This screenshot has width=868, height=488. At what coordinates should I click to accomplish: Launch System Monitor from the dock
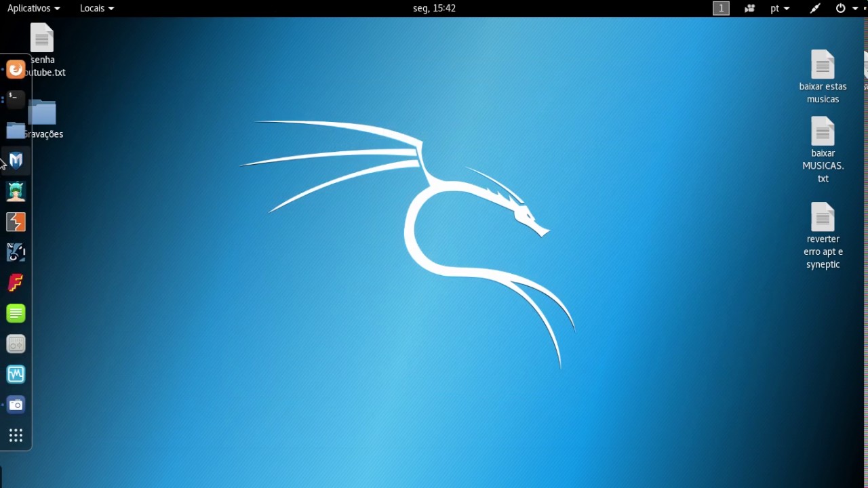[16, 374]
